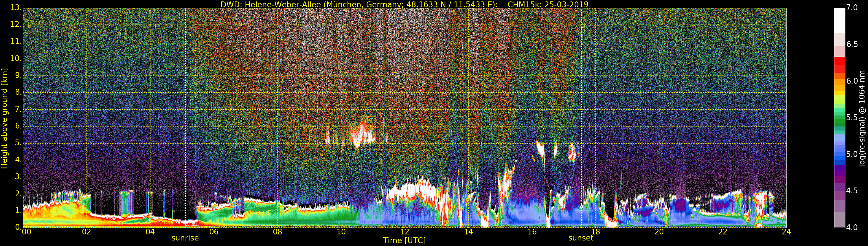The image size is (868, 246).
Task: Click the white-red cloud near 5.5 km at 10:40 UTC
Action: tap(362, 134)
